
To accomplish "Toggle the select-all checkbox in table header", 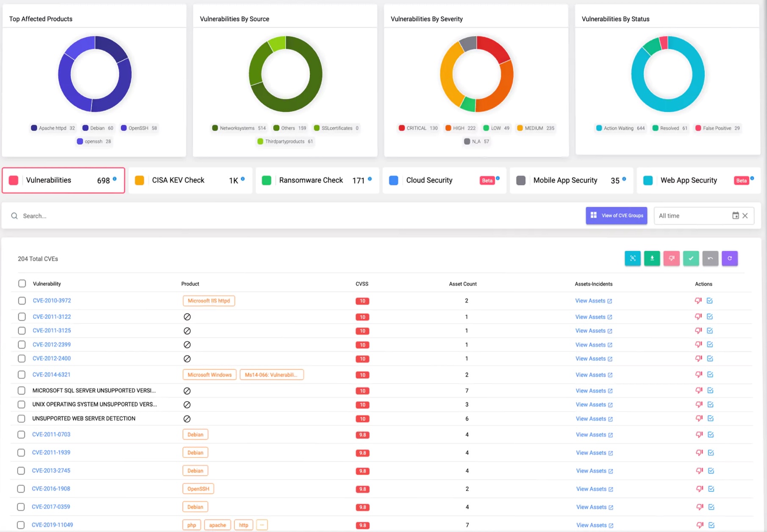I will [22, 284].
